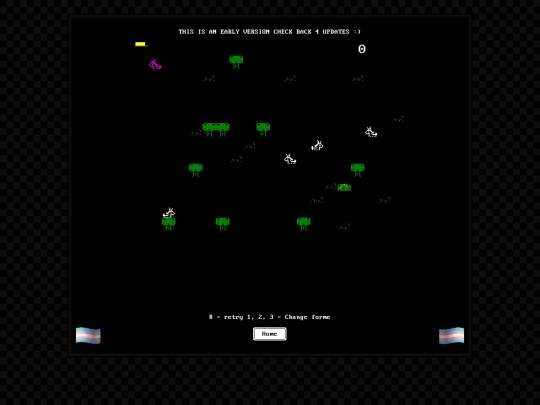Click the 'THIS IS AN EARLY VERSION' banner text

click(269, 32)
